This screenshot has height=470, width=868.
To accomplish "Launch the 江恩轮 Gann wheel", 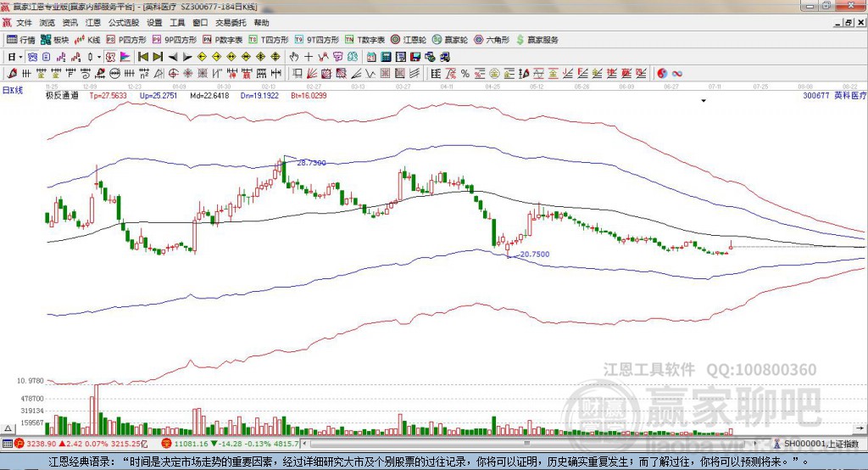I will [x=409, y=40].
